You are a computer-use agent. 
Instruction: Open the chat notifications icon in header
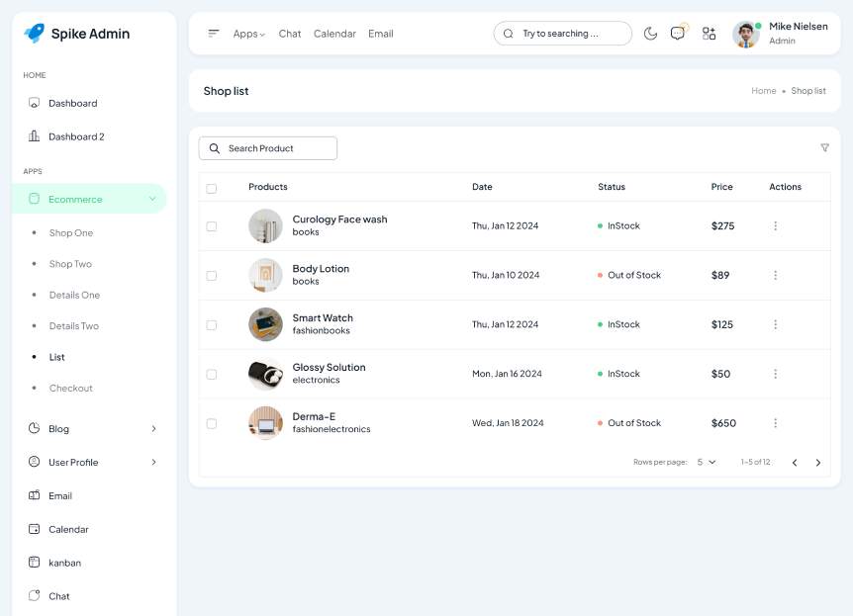click(678, 34)
